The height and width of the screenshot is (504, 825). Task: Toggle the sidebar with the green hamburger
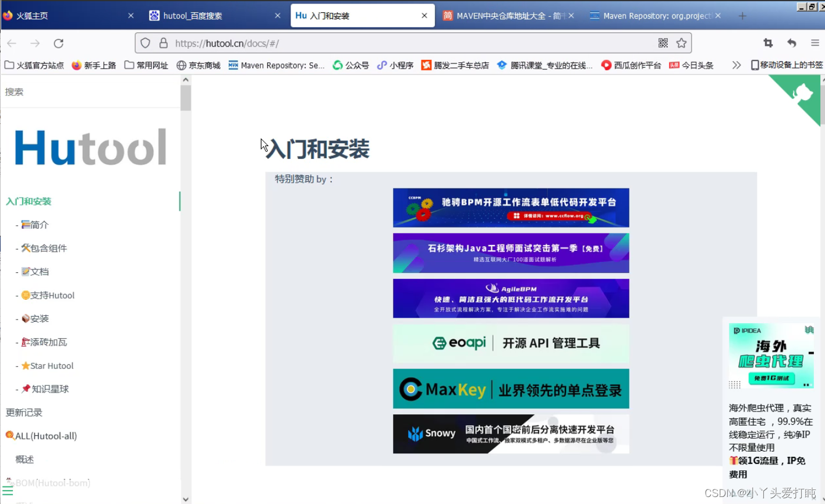[x=8, y=491]
